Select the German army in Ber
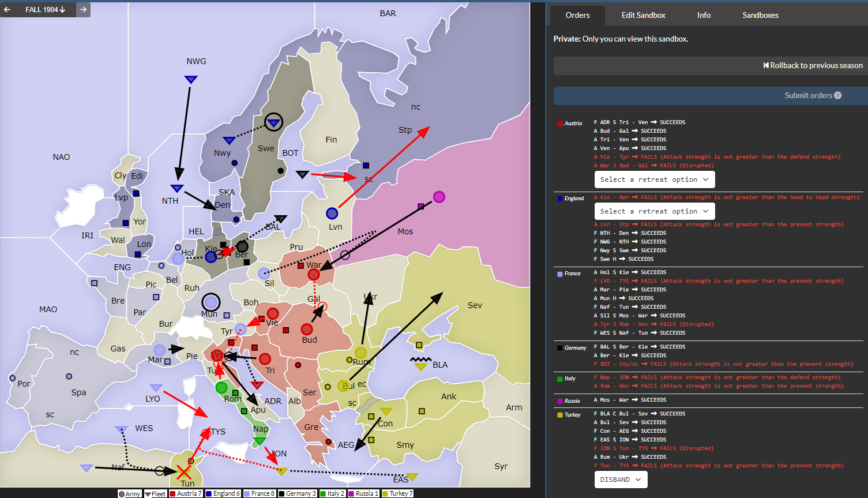Image resolution: width=868 pixels, height=498 pixels. [242, 246]
